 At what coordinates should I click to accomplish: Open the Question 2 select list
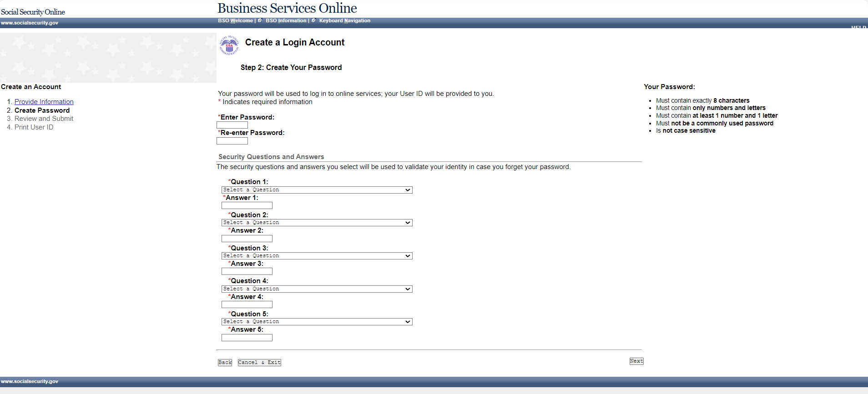317,223
